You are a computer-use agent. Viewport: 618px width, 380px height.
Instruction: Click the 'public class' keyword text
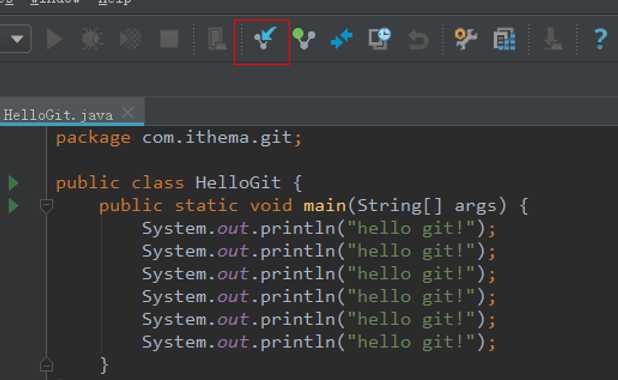(x=120, y=183)
